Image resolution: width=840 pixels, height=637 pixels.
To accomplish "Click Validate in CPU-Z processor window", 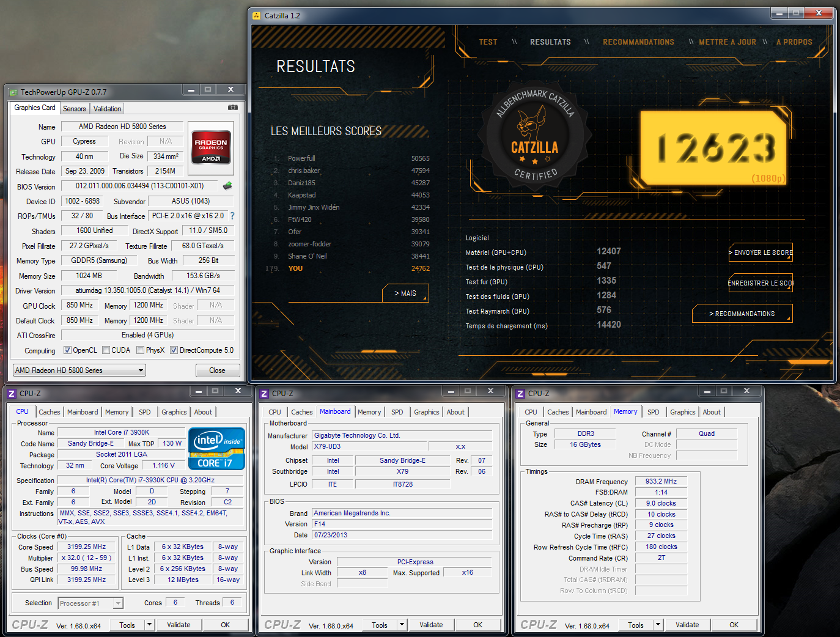I will point(179,625).
